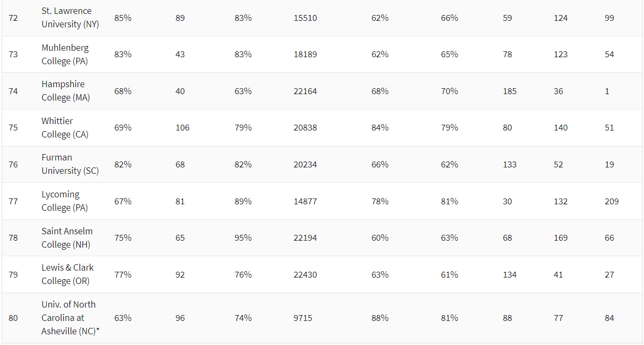Click the 18189 value in Muhlenberg row

point(305,55)
